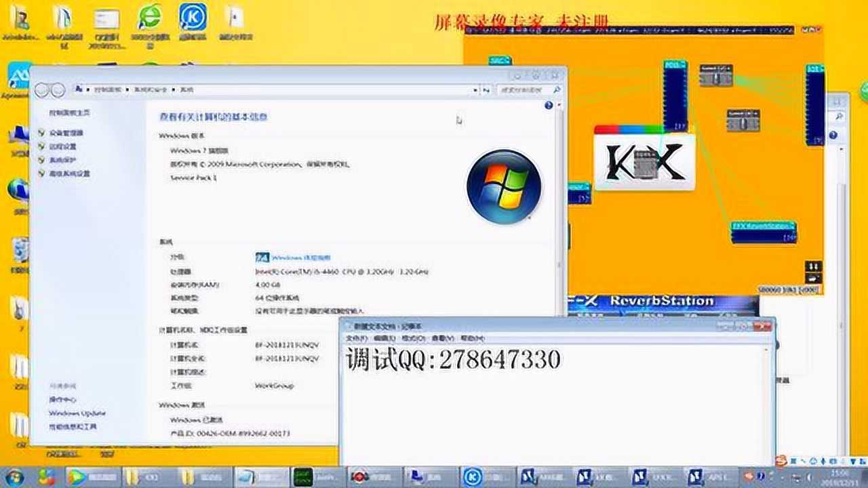Open Action Center link at sidebar bottom
The width and height of the screenshot is (868, 488).
point(62,399)
